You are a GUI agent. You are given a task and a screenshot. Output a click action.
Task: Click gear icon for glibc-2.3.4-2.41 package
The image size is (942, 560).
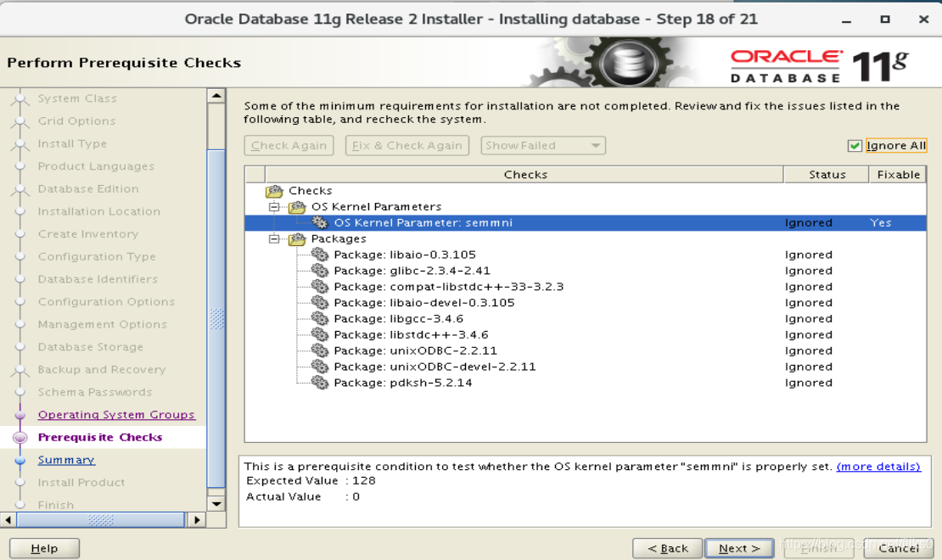coord(320,271)
